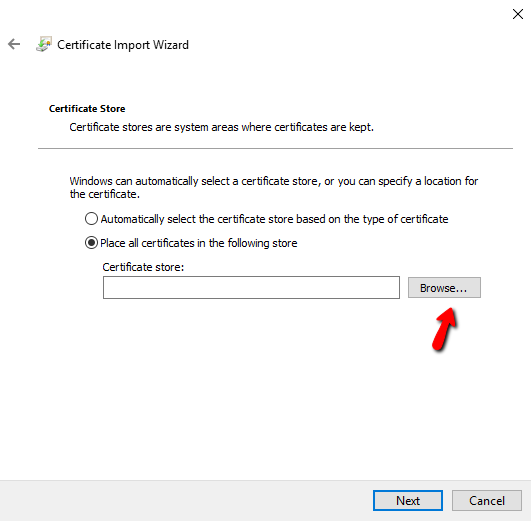The height and width of the screenshot is (521, 531).
Task: Click the Certificate store text field
Action: pos(251,288)
